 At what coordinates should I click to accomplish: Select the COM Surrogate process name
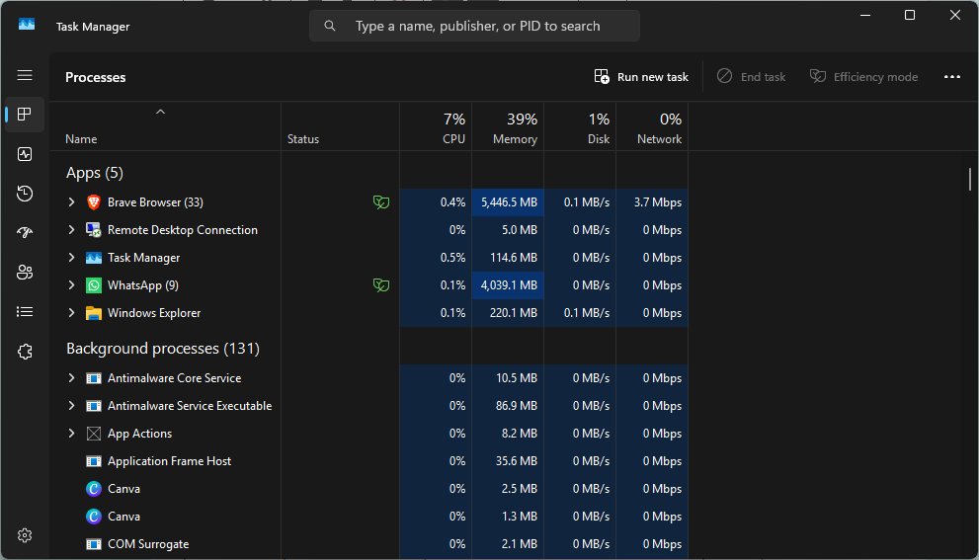(x=148, y=544)
